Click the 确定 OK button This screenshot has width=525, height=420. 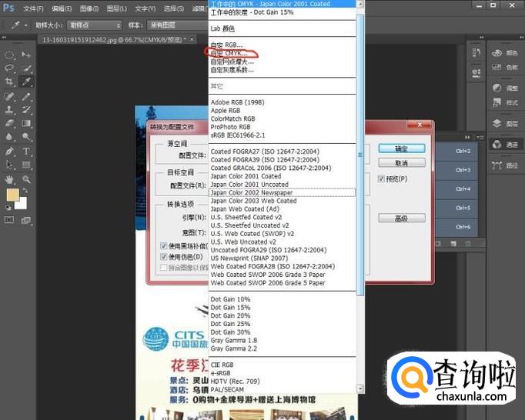tap(402, 148)
